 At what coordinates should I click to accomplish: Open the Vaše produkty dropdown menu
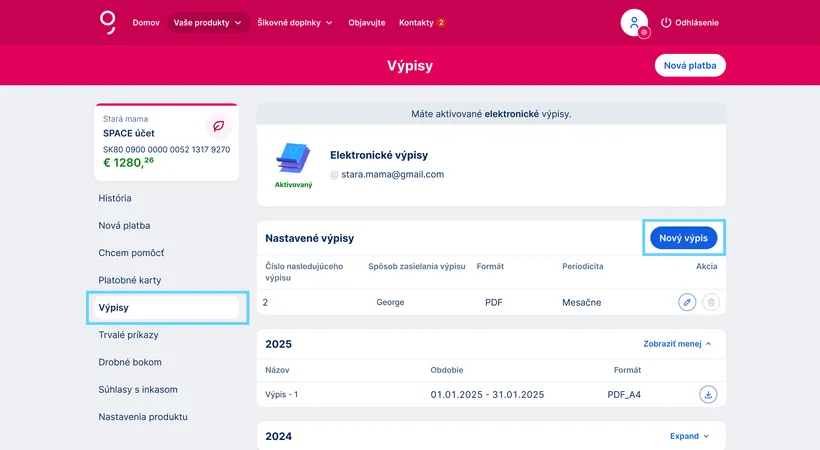208,22
